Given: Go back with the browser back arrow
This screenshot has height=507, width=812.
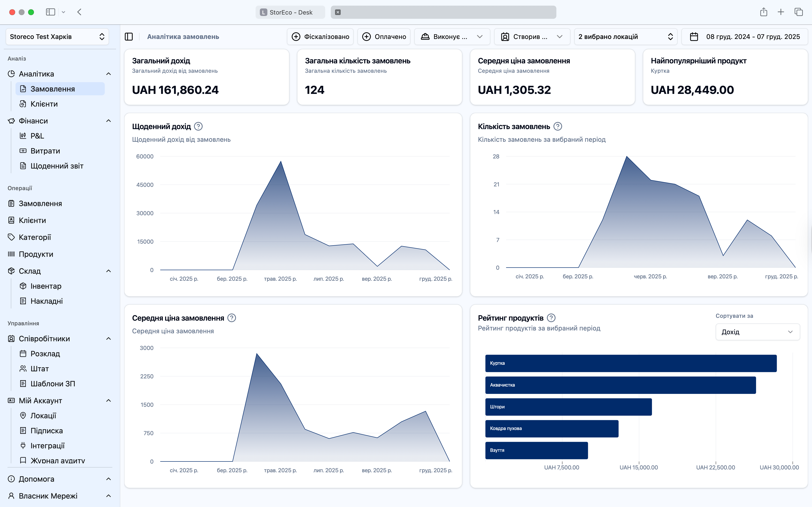Looking at the screenshot, I should coord(79,12).
